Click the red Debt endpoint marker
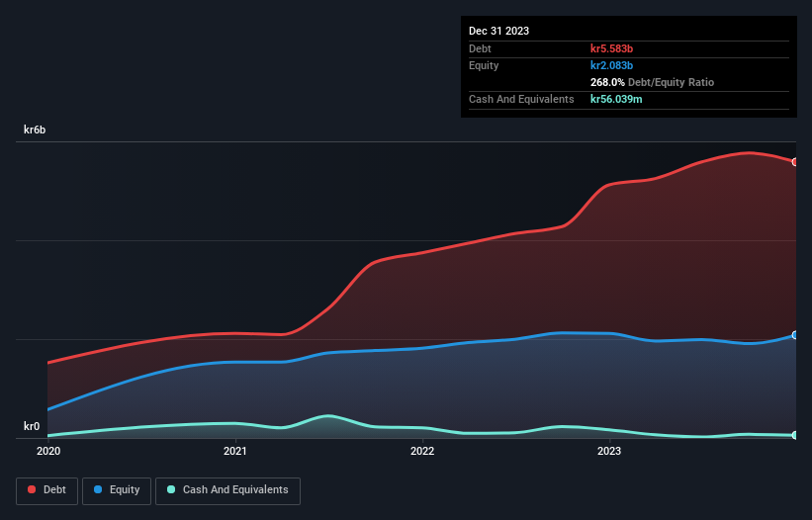The image size is (812, 520). click(x=795, y=162)
